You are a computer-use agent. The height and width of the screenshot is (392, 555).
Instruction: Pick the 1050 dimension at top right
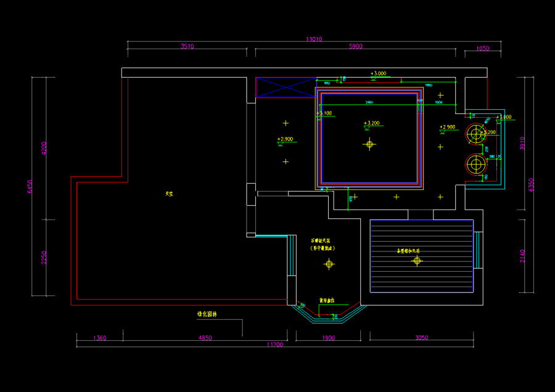tap(482, 49)
